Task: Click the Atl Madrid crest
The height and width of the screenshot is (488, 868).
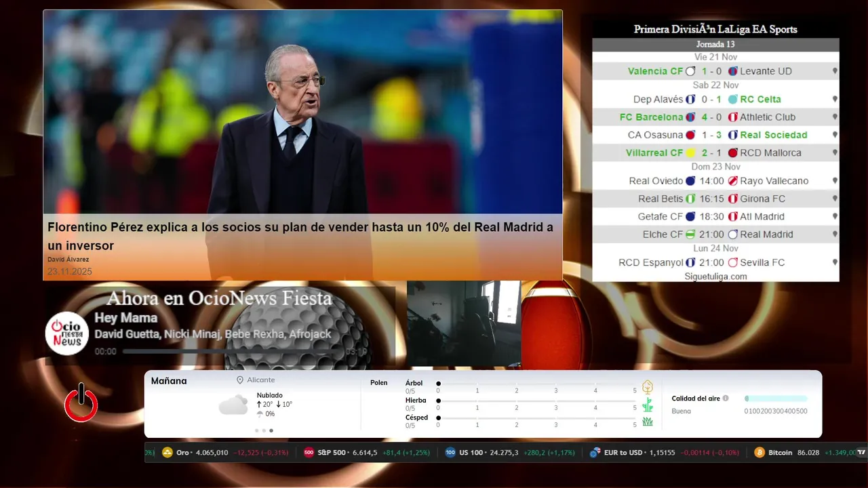Action: pos(733,217)
